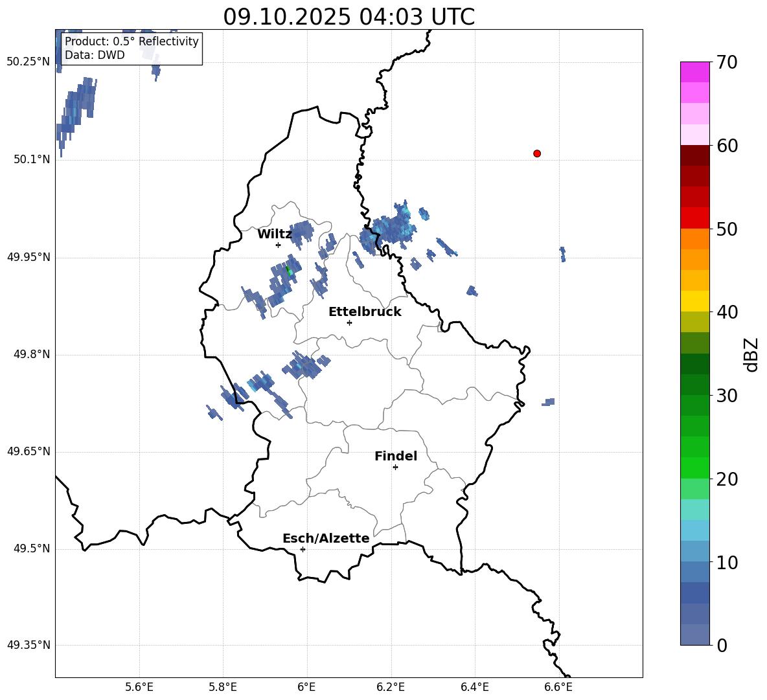Screen dimensions: 767x700
Task: Click the Findel station cross marker
Action: tap(395, 468)
